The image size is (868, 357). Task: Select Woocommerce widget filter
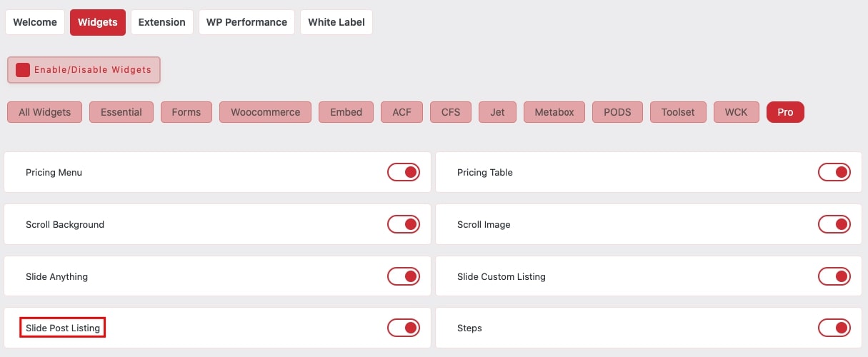click(265, 112)
